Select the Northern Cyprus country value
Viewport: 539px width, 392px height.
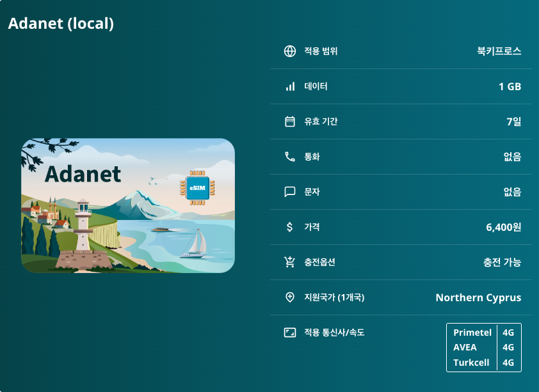click(478, 297)
